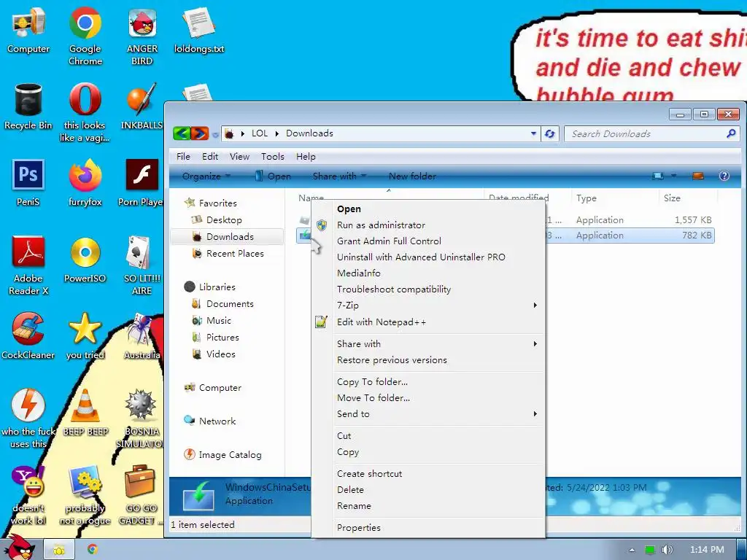The height and width of the screenshot is (560, 747).
Task: Open the Computer desktop icon
Action: pos(28,31)
